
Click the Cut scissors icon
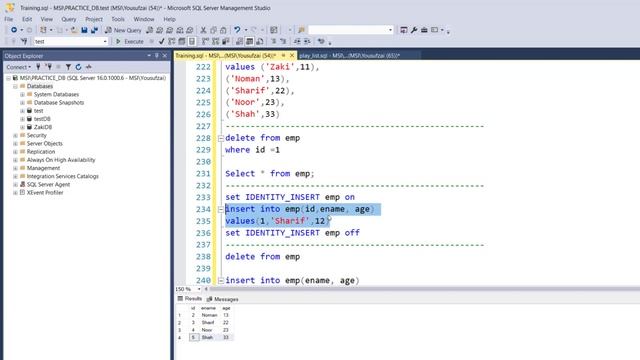coord(203,30)
